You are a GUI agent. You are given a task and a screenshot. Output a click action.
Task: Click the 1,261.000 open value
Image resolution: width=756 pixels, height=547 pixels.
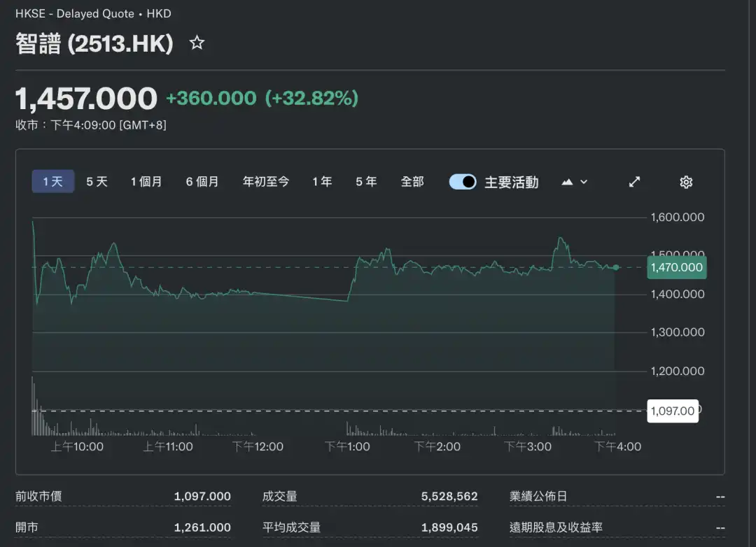coord(202,527)
